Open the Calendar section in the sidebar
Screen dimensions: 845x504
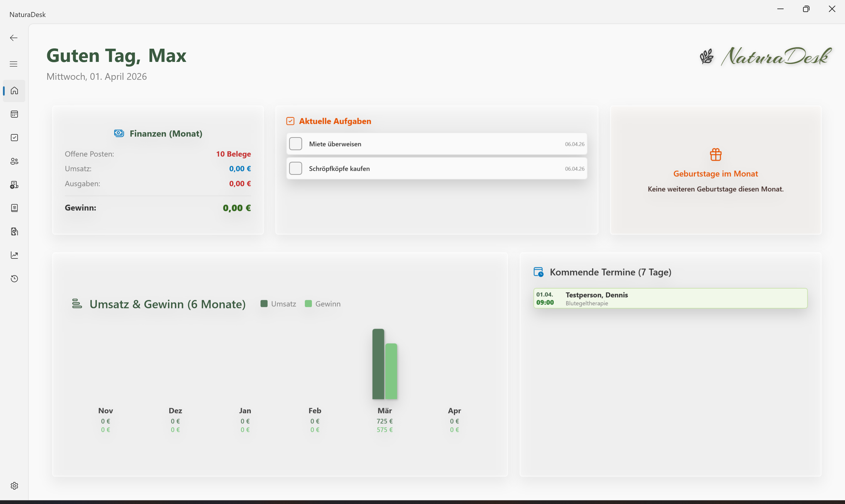click(14, 114)
